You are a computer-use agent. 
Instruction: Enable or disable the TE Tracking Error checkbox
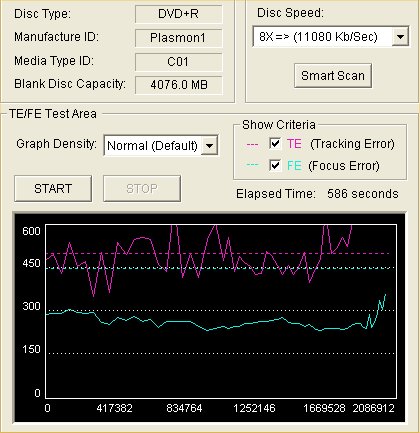[x=275, y=144]
